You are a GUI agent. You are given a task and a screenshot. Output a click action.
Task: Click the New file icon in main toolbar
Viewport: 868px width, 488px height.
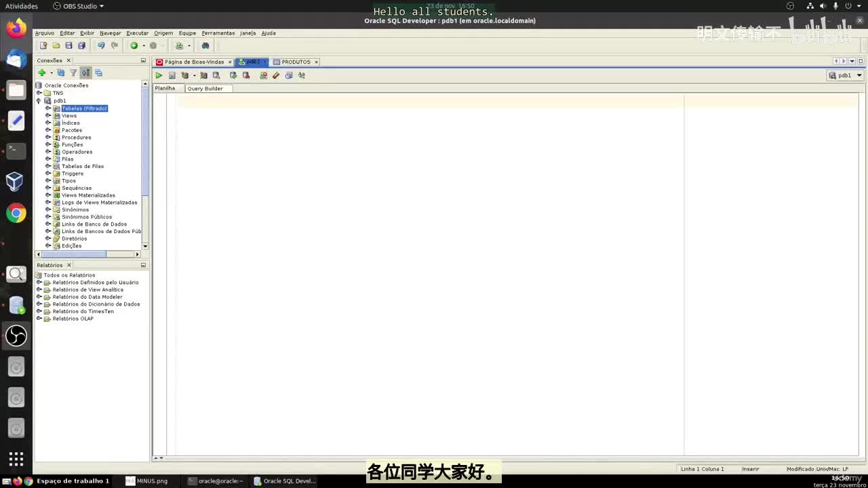tap(43, 45)
